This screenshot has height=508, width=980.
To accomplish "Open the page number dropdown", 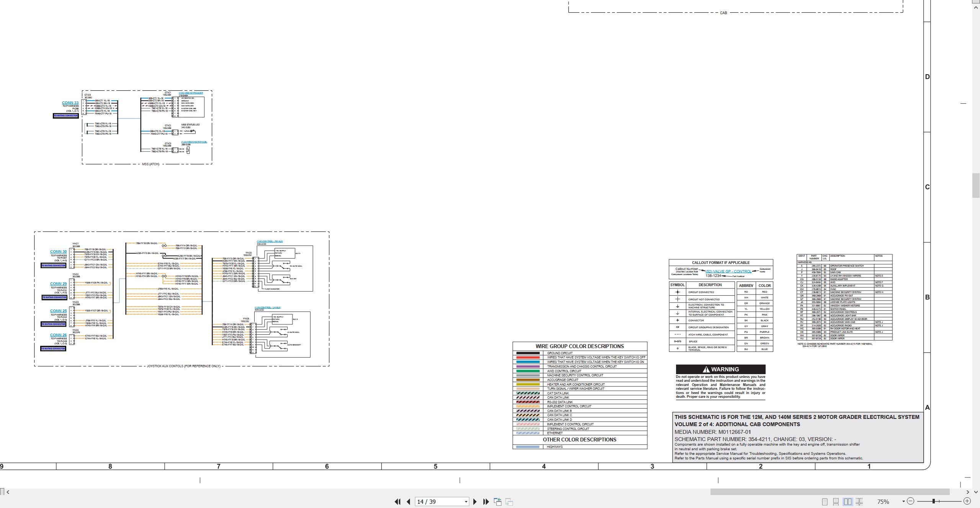I will click(x=466, y=502).
